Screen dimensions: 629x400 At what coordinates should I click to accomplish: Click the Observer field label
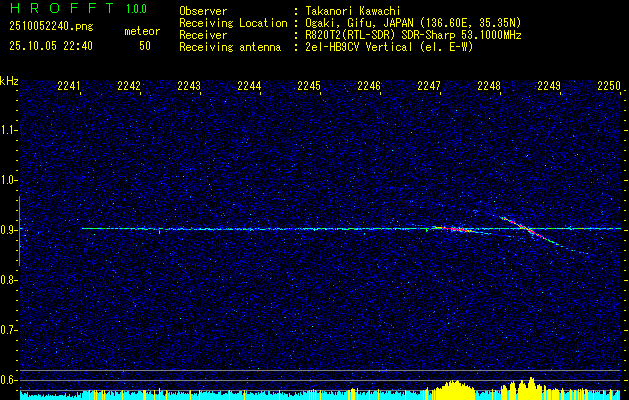tap(203, 11)
